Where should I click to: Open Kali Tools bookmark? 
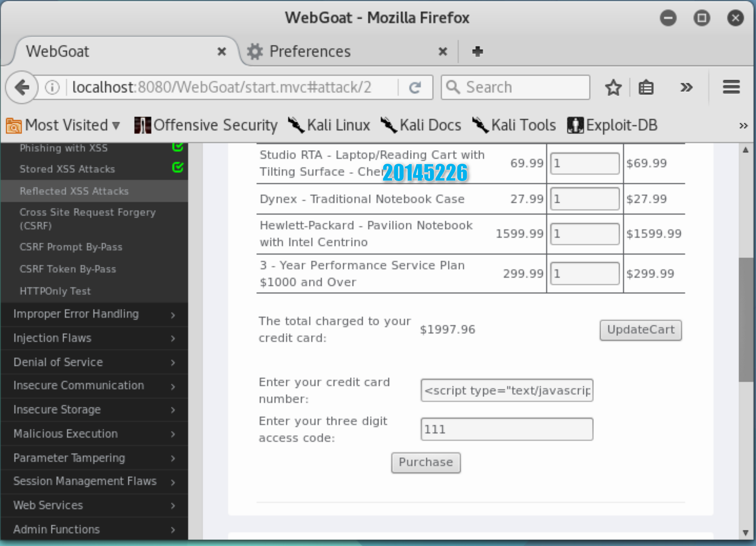coord(514,125)
